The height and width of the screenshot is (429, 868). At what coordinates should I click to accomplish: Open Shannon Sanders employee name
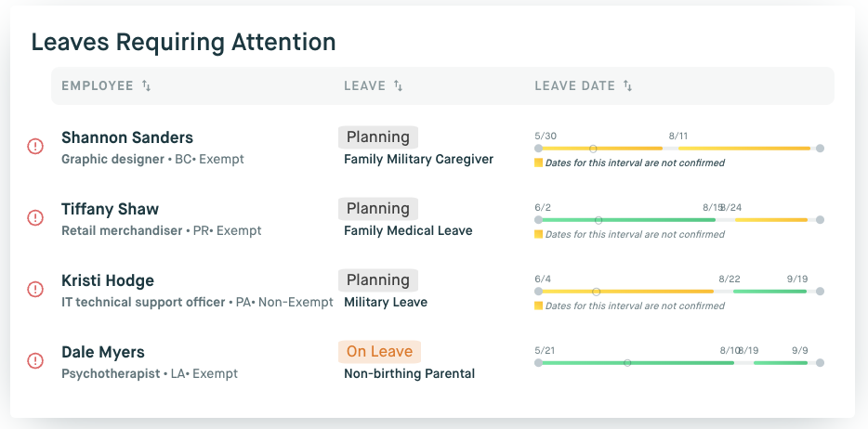coord(127,137)
